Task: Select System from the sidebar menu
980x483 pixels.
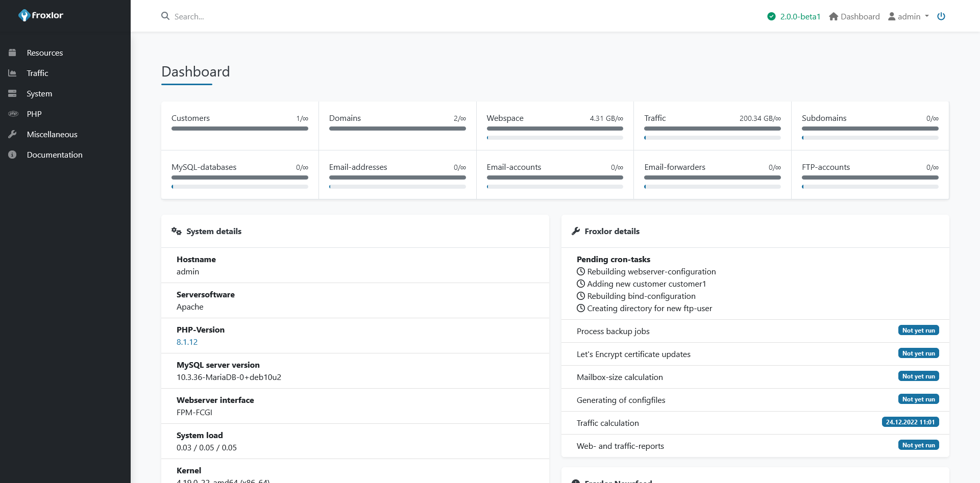Action: point(39,93)
